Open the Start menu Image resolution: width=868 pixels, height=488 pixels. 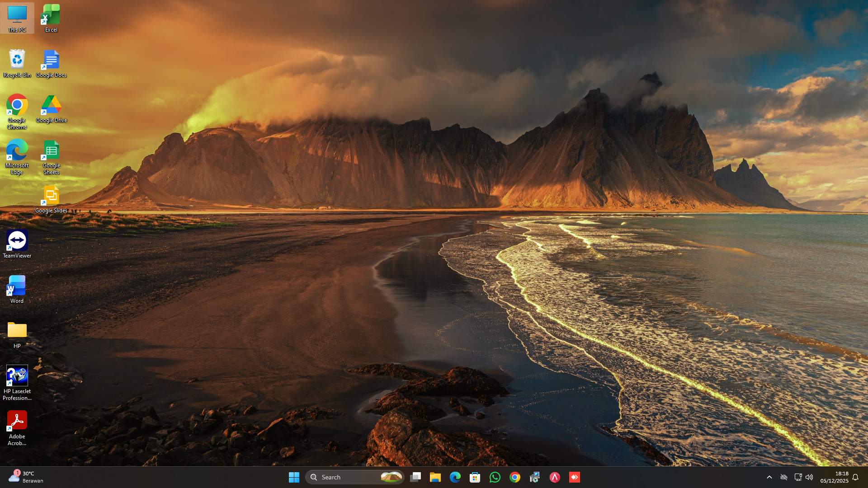click(x=294, y=477)
